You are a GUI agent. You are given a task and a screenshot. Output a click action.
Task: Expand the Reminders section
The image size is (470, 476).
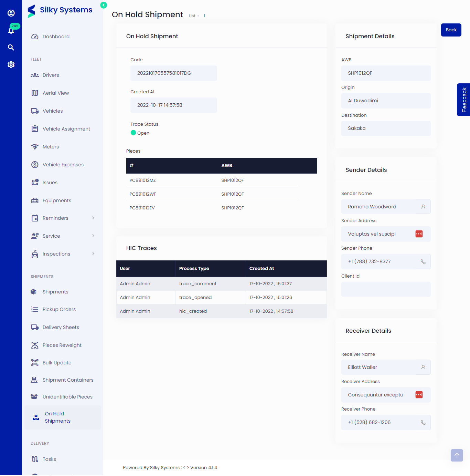[x=93, y=218]
